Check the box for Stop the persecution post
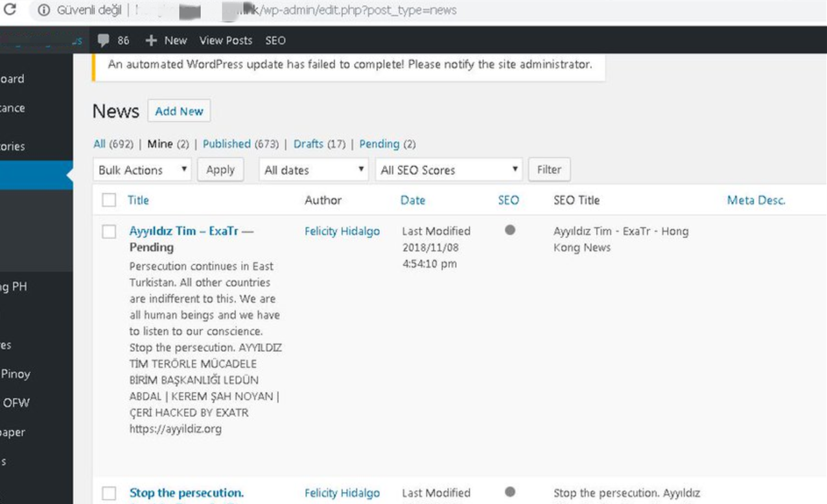 tap(110, 494)
